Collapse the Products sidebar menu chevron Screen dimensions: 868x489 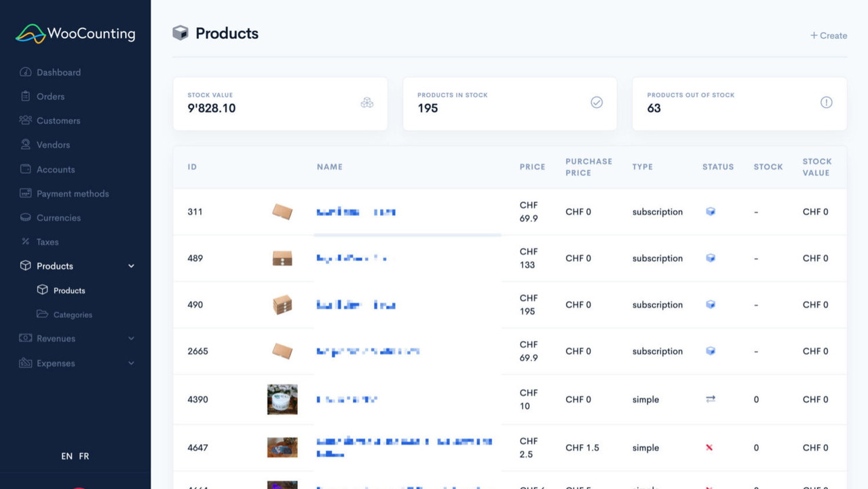(x=132, y=266)
